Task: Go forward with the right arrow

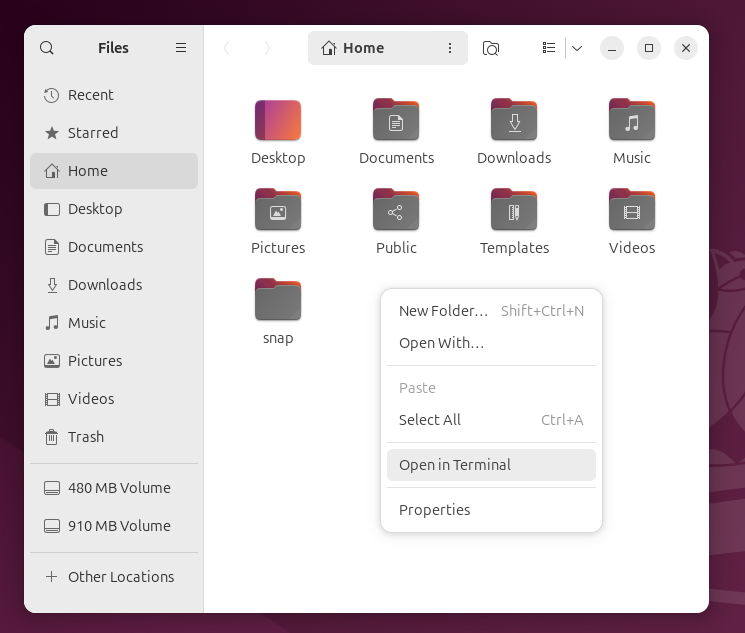Action: tap(267, 48)
